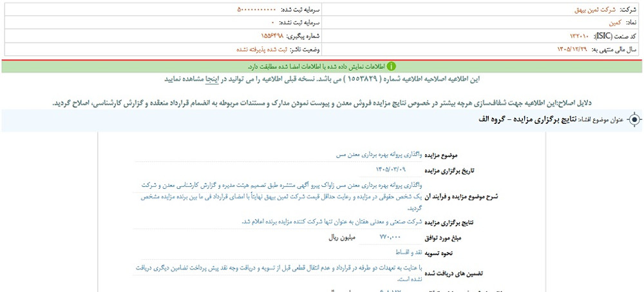Click the label تاریخ برگزاری مزایده
This screenshot has height=292, width=644.
click(449, 170)
